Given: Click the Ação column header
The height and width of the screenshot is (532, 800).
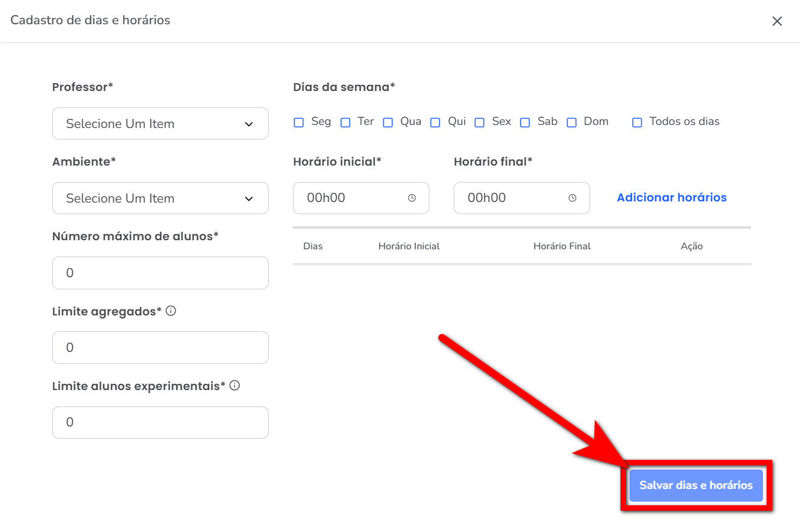Looking at the screenshot, I should (691, 246).
